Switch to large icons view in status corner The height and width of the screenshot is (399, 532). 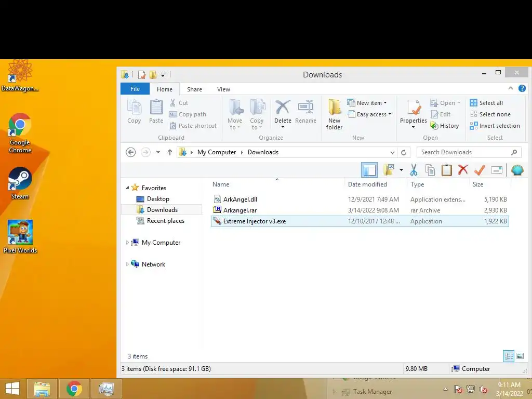pos(520,356)
